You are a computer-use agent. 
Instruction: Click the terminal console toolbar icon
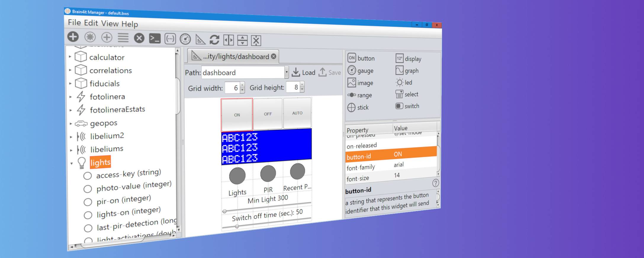(x=155, y=39)
